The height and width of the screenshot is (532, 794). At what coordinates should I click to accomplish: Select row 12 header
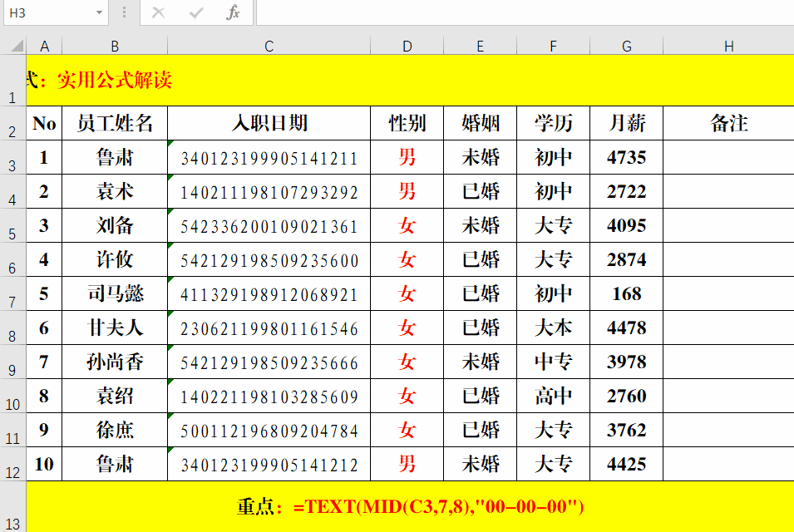[x=12, y=464]
